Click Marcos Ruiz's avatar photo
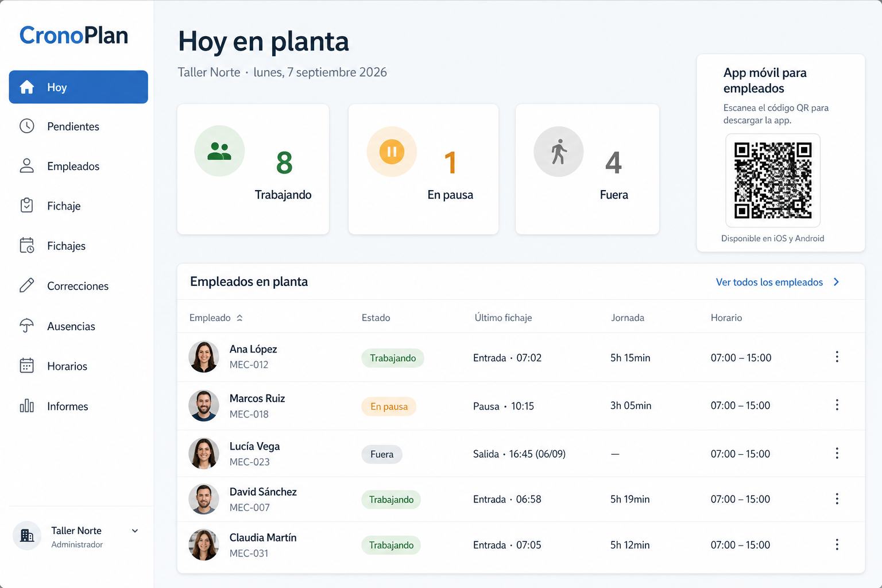Screen dimensions: 882x588 click(204, 405)
